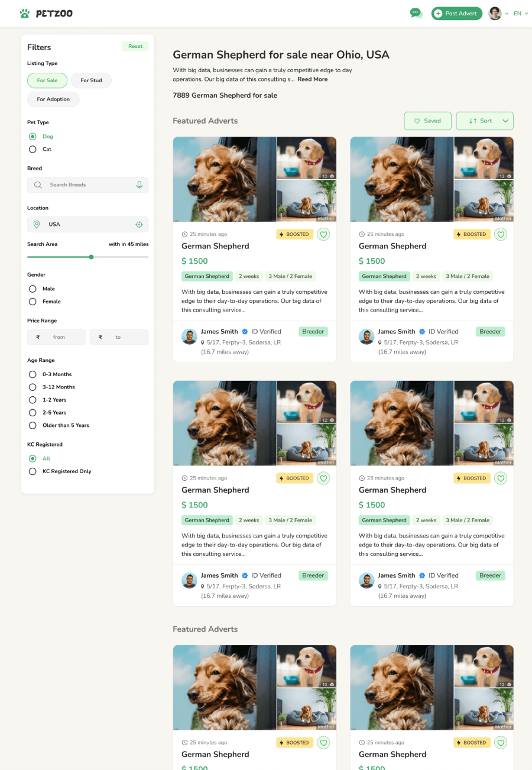Focus the Price Range 'from' field

pyautogui.click(x=57, y=337)
